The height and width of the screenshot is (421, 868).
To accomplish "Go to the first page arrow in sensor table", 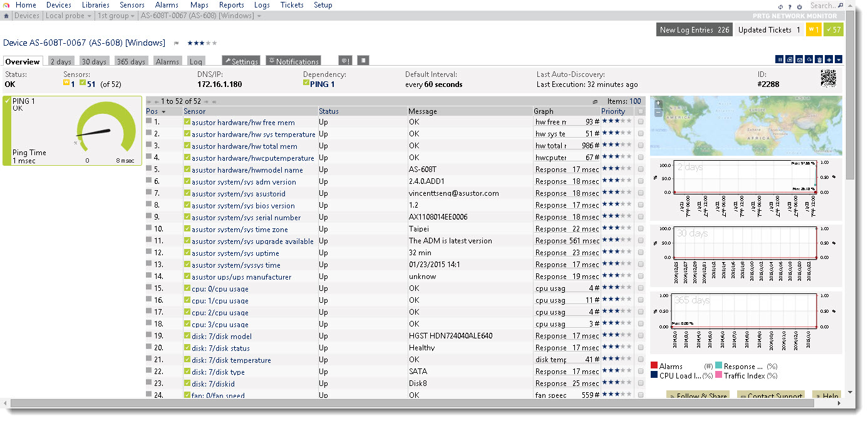I will click(148, 102).
